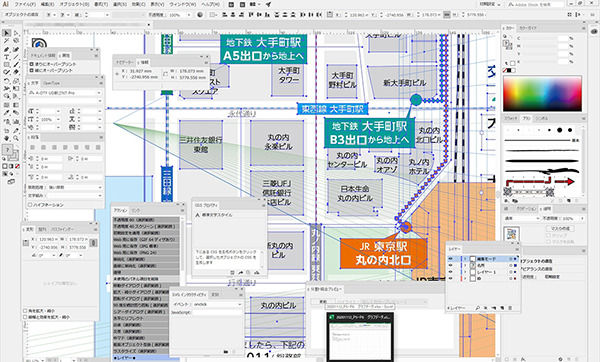The width and height of the screenshot is (600, 362).
Task: Select the Pen tool
Action: tap(7, 49)
